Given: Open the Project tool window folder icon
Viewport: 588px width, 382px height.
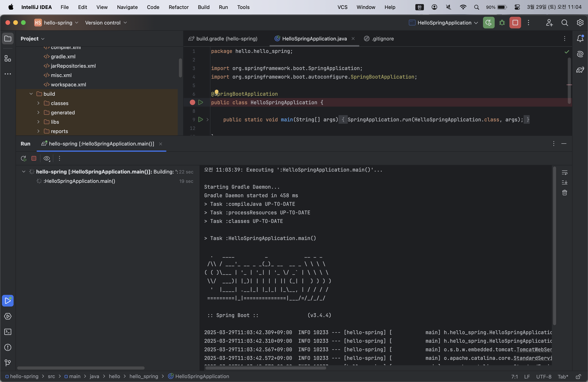Looking at the screenshot, I should (8, 39).
